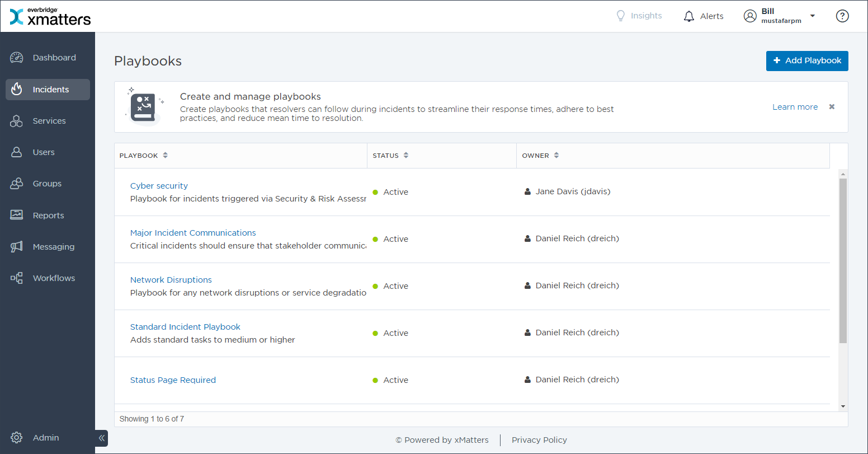The image size is (868, 454).
Task: Open the xMatters logo home link
Action: (50, 16)
